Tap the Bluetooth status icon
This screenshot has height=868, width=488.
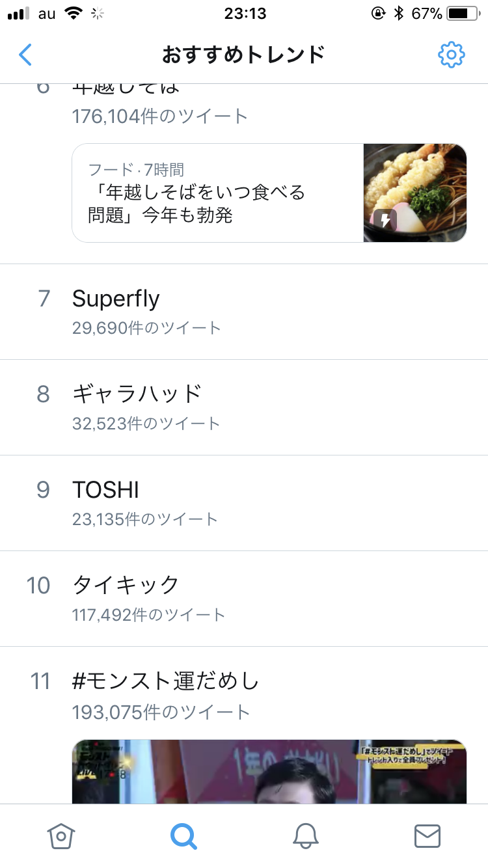[x=399, y=14]
